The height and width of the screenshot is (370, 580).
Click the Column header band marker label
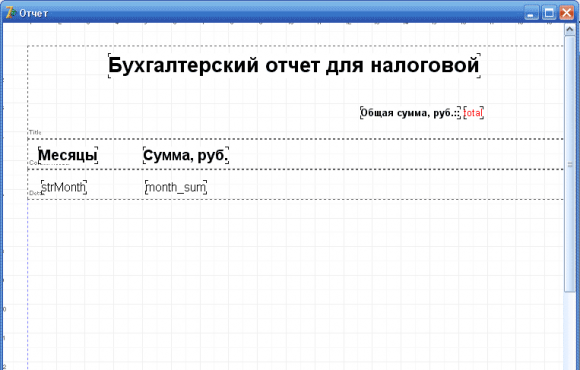[33, 163]
